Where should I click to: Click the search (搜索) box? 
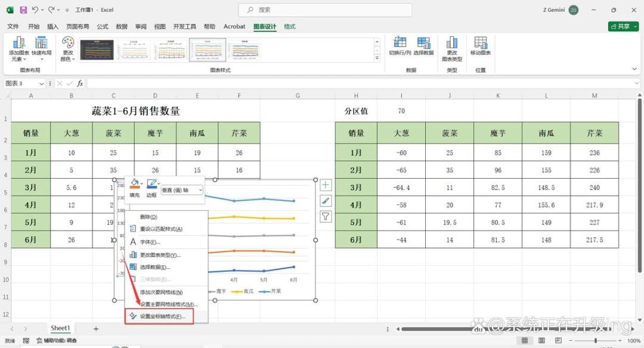(x=326, y=10)
